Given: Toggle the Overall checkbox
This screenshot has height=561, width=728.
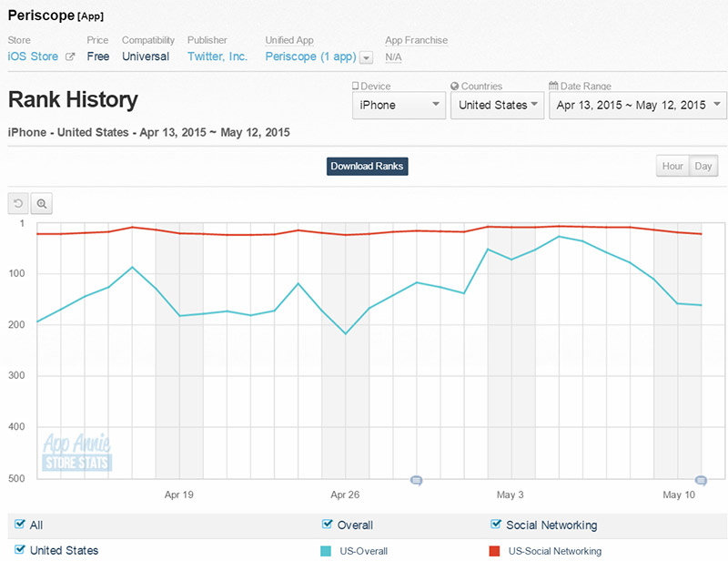Looking at the screenshot, I should (x=327, y=525).
